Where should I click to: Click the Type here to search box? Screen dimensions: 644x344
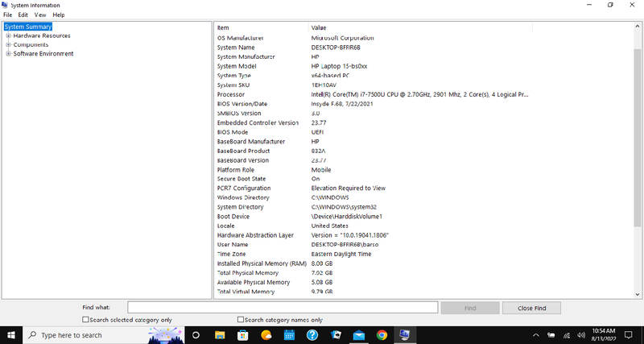[x=105, y=335]
